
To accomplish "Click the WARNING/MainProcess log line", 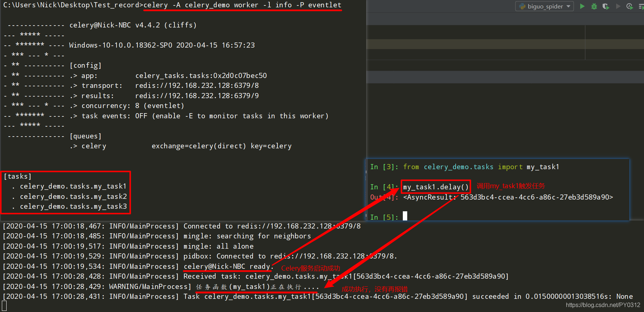I will click(x=161, y=287).
